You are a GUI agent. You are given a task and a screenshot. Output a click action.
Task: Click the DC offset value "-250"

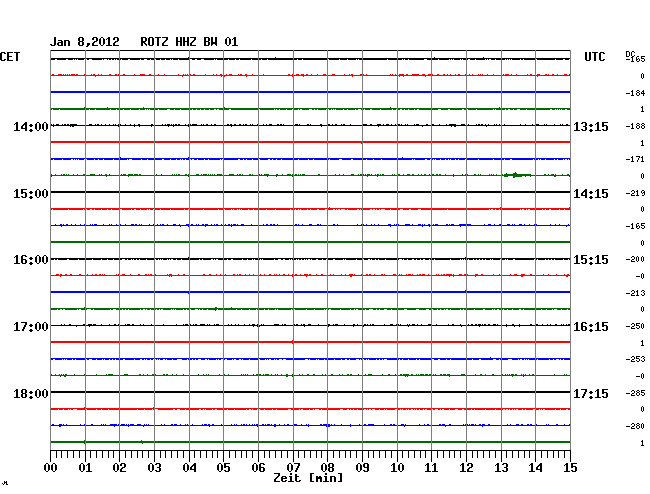tap(635, 326)
